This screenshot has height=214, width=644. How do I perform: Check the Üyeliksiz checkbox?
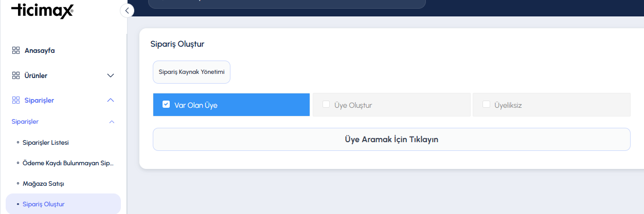(x=486, y=104)
